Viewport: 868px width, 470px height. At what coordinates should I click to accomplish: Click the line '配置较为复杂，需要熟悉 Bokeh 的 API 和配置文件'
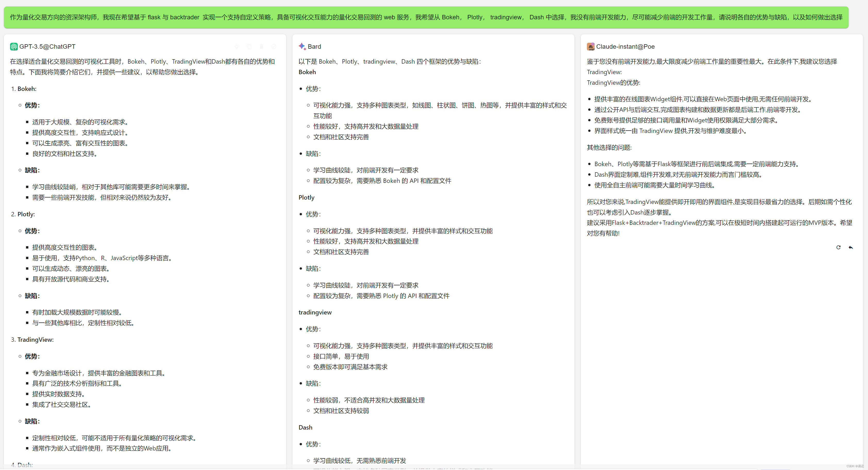[382, 181]
